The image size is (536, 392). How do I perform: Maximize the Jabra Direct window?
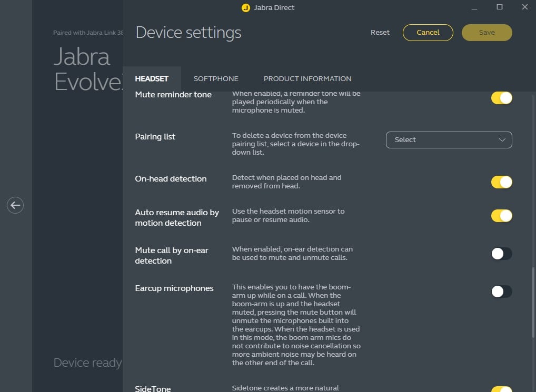click(500, 7)
